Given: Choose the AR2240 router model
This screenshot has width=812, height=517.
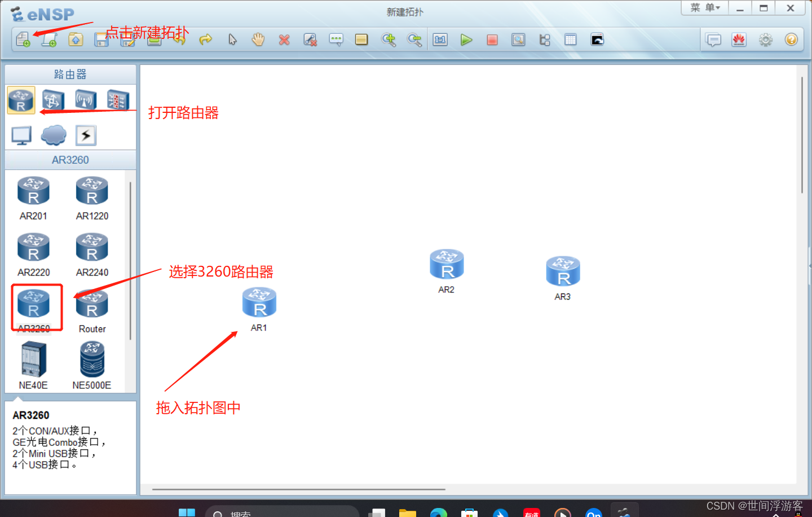Looking at the screenshot, I should [92, 255].
